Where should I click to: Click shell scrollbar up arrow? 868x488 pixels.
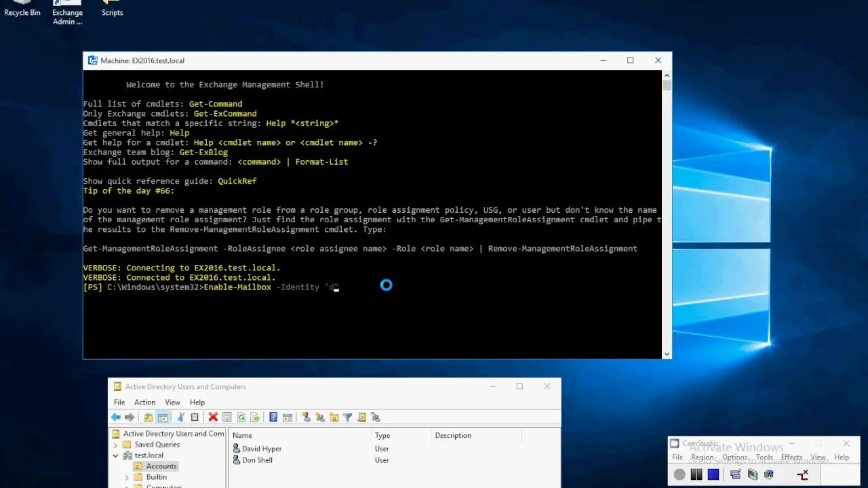[x=667, y=75]
